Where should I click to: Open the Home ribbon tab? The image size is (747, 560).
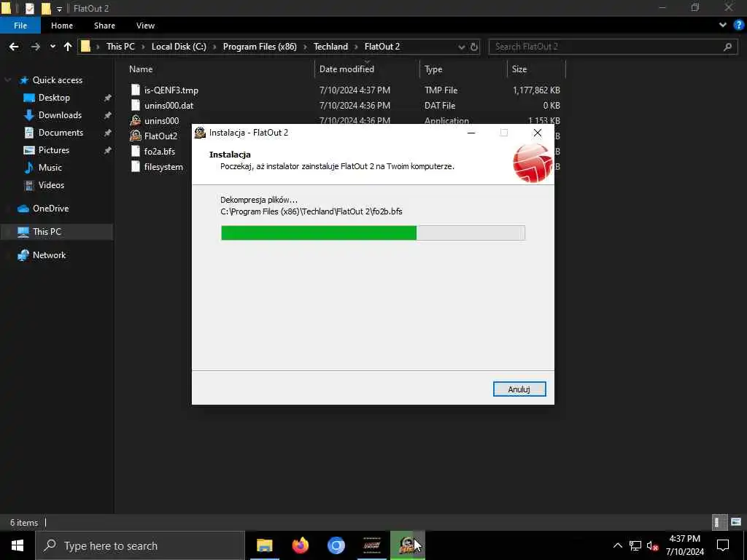(x=62, y=26)
